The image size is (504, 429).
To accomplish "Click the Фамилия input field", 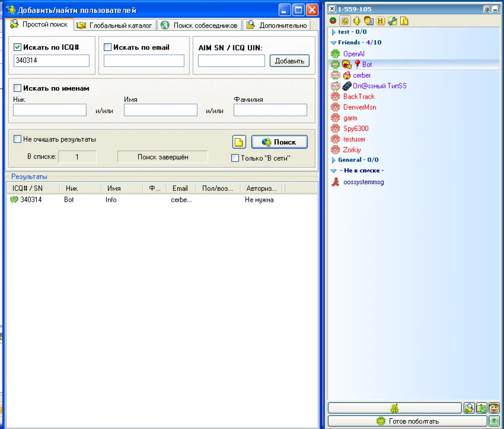I will point(270,110).
